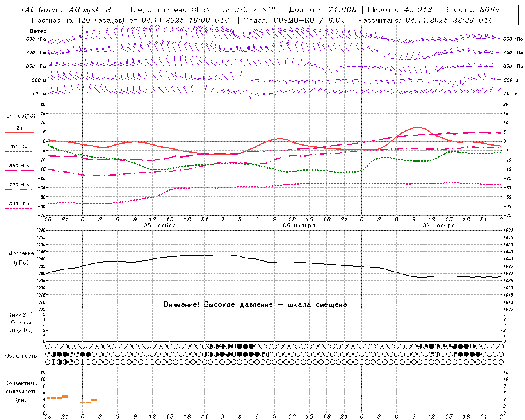
Task: Click the forecast start time 04.11.2025 18:00 UTC
Action: tap(185, 20)
